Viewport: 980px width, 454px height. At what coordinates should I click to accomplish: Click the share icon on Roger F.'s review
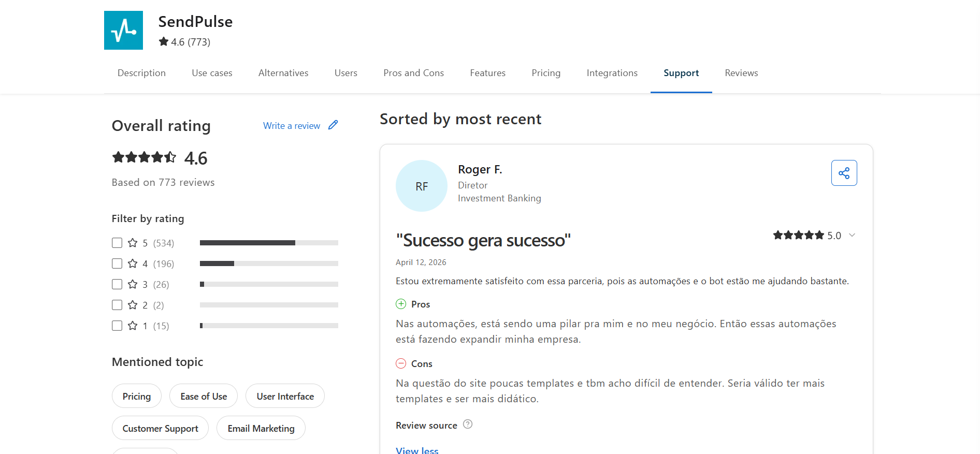[x=844, y=173]
